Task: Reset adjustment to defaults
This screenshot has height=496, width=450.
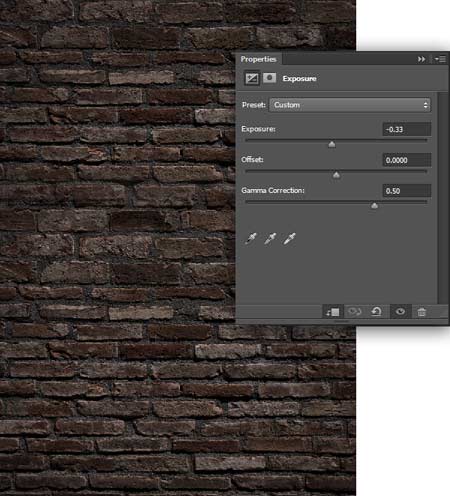Action: point(376,312)
